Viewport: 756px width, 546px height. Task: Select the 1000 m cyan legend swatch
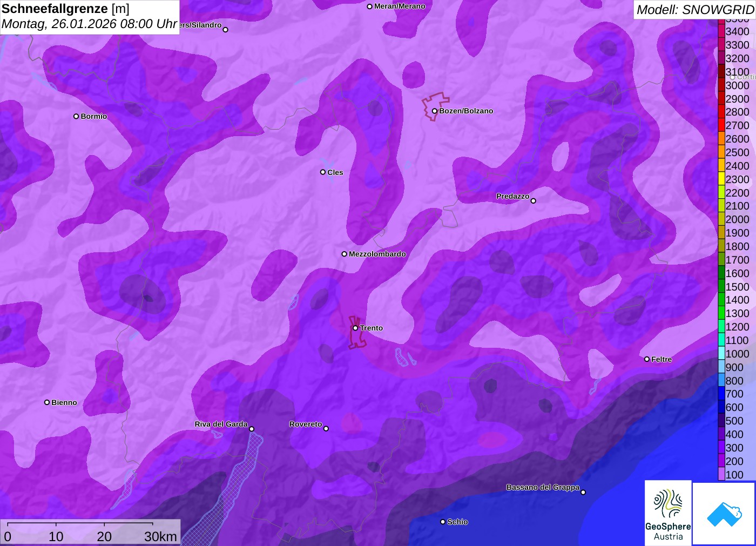pyautogui.click(x=721, y=354)
